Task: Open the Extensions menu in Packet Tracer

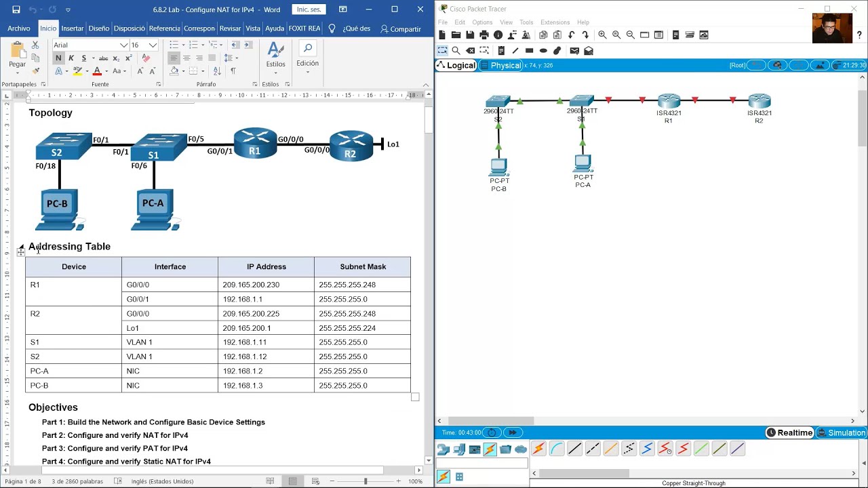Action: pyautogui.click(x=555, y=22)
